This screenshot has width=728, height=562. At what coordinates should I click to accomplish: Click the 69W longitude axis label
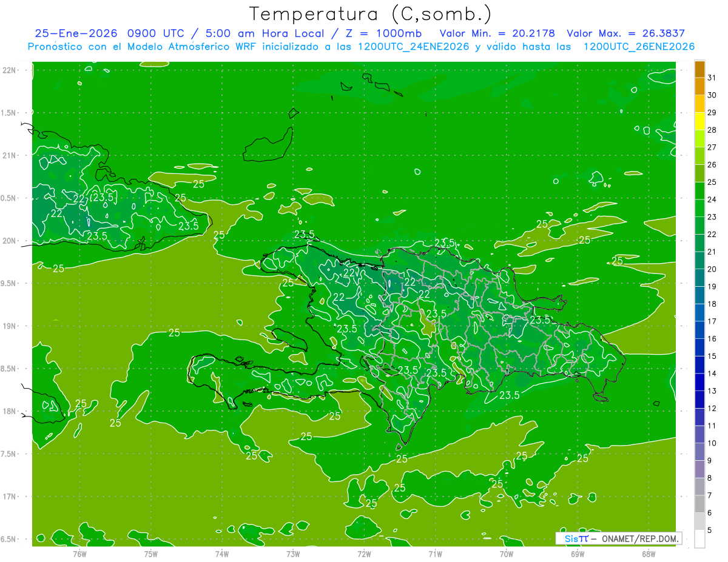click(x=578, y=554)
